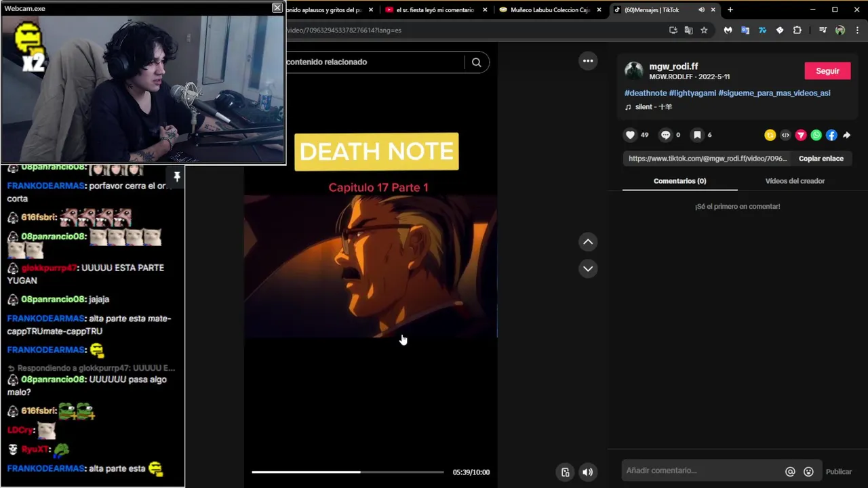
Task: Get embed code via the </> icon
Action: click(x=785, y=135)
